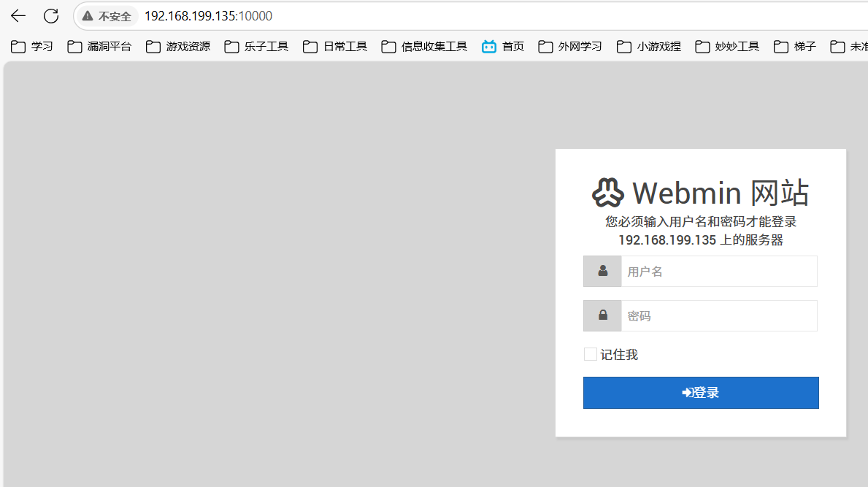
Task: Open the 学习 bookmark folder
Action: click(x=31, y=47)
